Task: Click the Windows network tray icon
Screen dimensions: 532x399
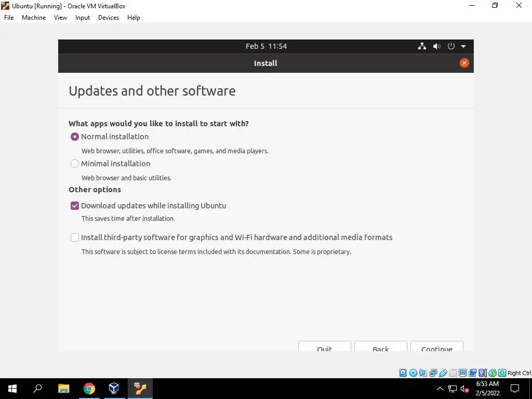Action: click(x=453, y=389)
